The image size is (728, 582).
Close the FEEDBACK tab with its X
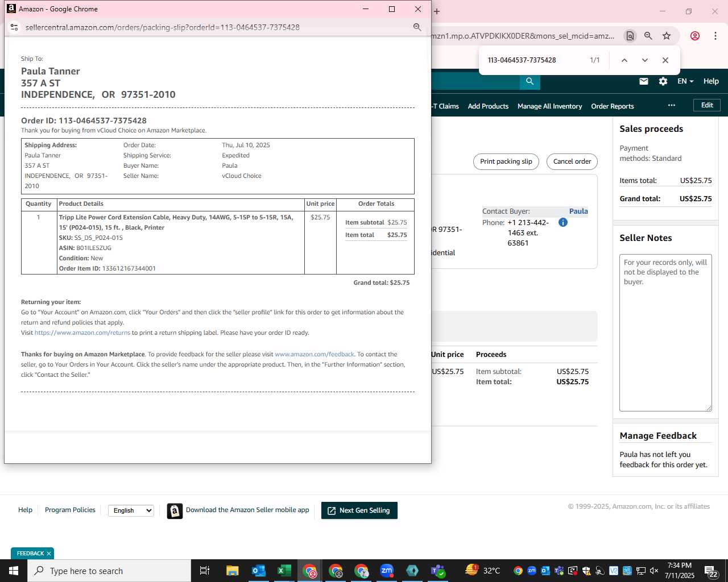click(x=49, y=554)
